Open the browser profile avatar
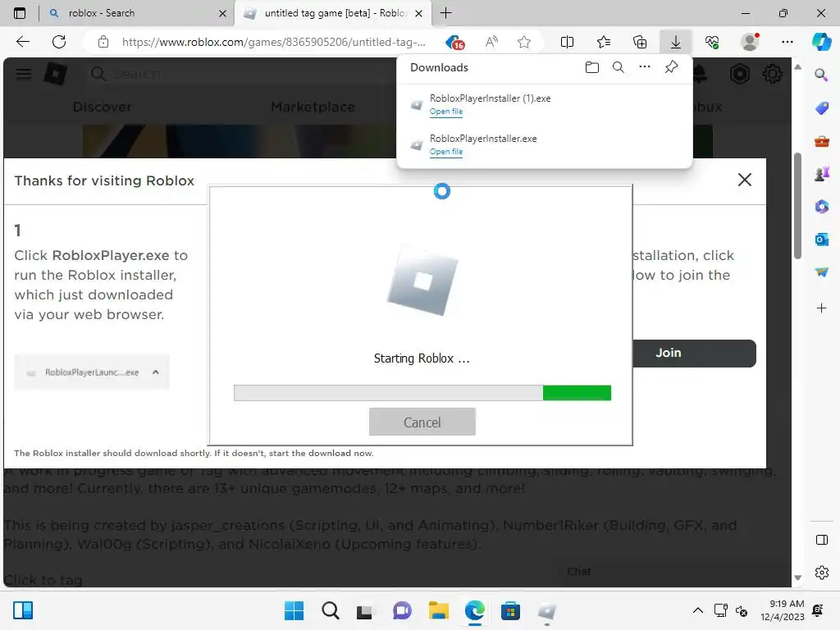 pyautogui.click(x=750, y=42)
